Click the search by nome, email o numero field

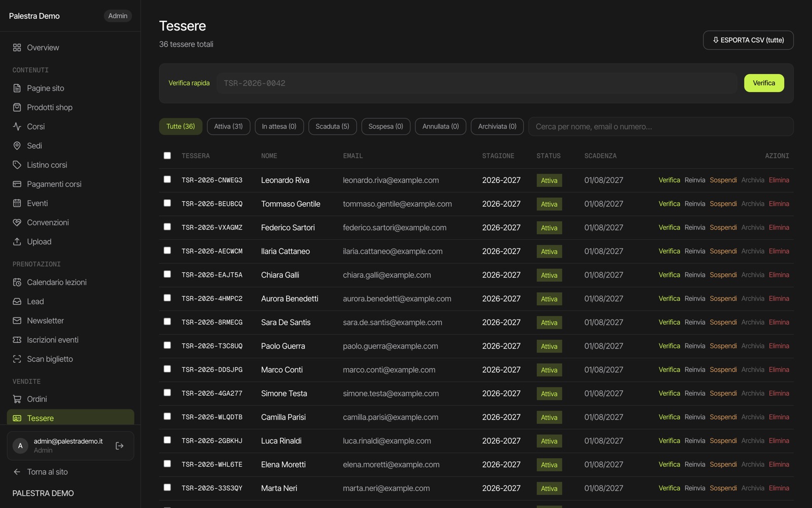pyautogui.click(x=661, y=126)
